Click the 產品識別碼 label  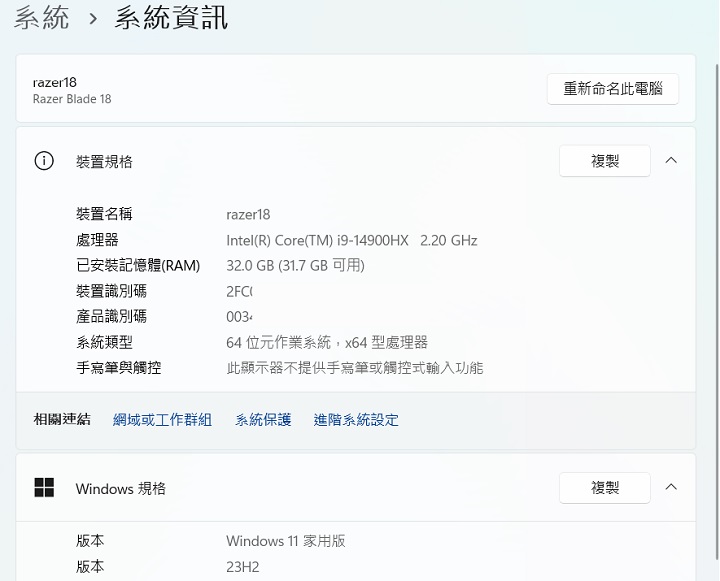tap(111, 316)
